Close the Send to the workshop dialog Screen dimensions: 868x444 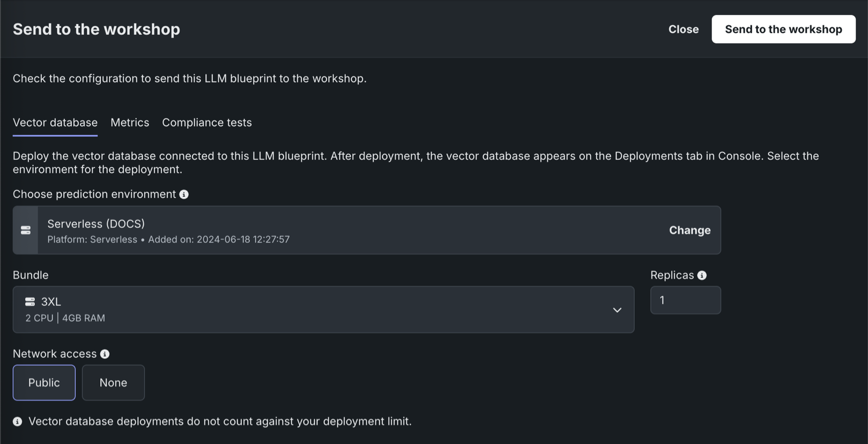[683, 29]
